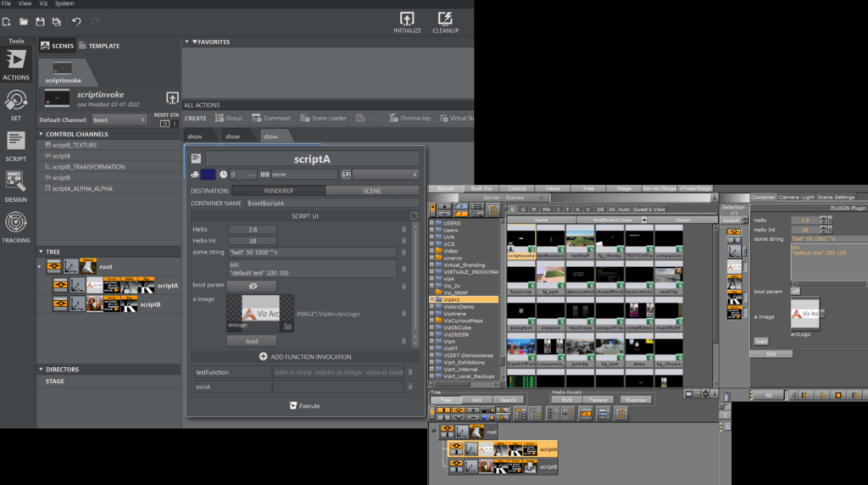Open the Viz menu

[x=42, y=3]
